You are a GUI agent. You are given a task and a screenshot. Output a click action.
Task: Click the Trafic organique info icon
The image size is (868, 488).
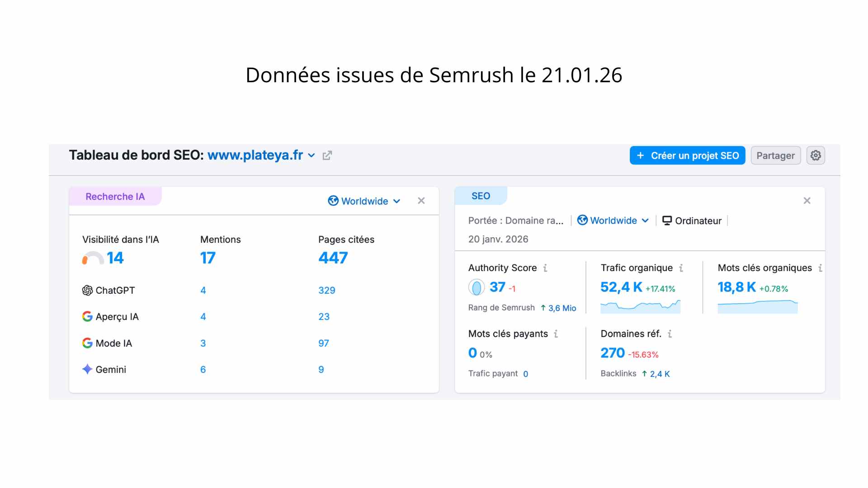tap(681, 268)
